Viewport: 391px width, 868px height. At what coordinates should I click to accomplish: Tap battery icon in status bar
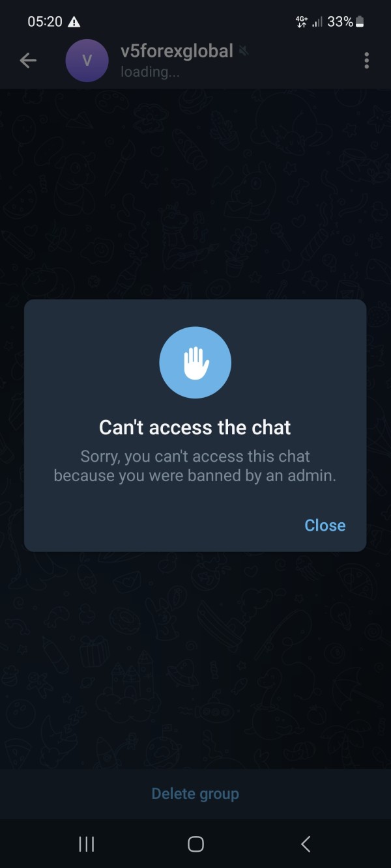click(360, 22)
